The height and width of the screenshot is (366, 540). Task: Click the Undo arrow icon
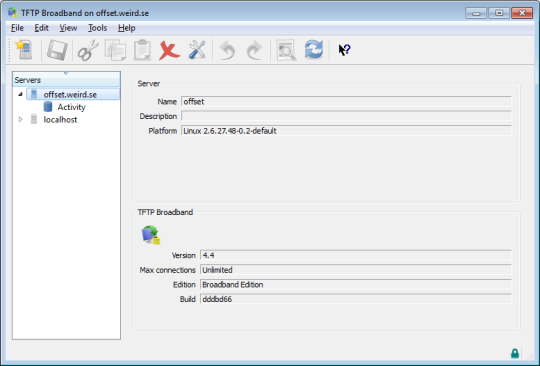(x=227, y=50)
